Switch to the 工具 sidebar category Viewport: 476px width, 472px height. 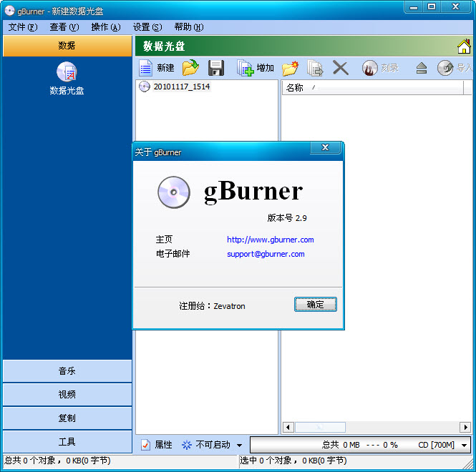pos(67,442)
